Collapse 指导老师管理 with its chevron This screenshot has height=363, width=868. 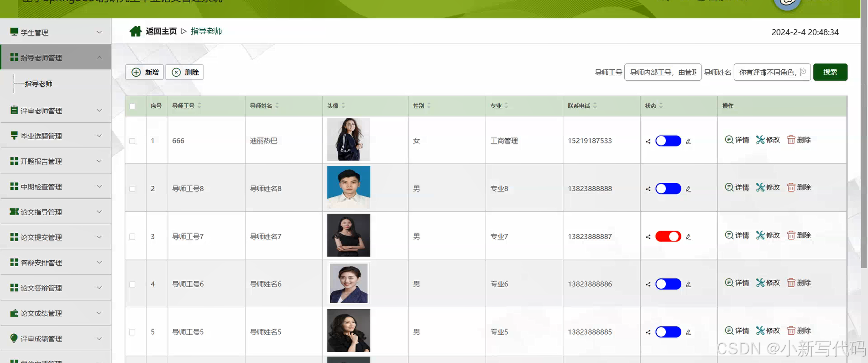point(99,57)
